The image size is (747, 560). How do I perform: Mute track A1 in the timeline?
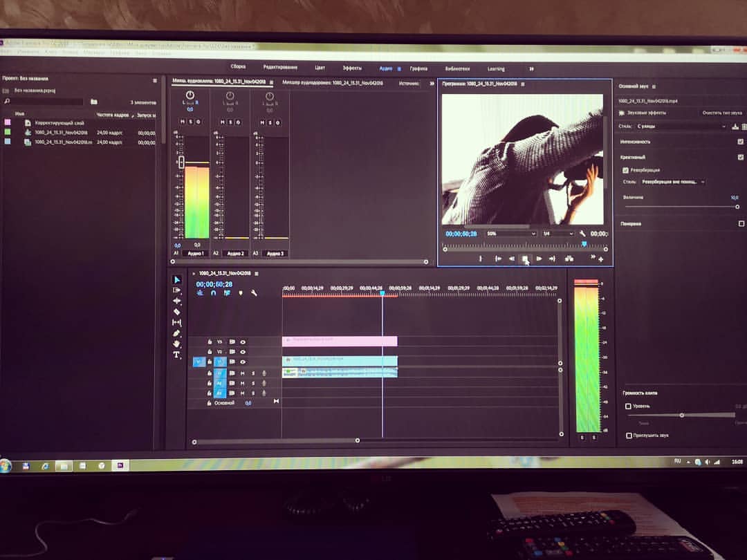pos(243,373)
